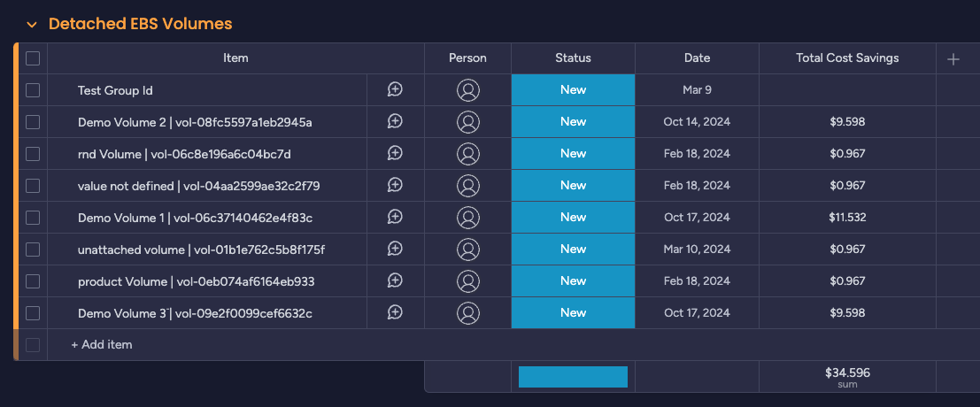Open conversation bubble for Demo Volume 1
The image size is (980, 407).
(394, 218)
